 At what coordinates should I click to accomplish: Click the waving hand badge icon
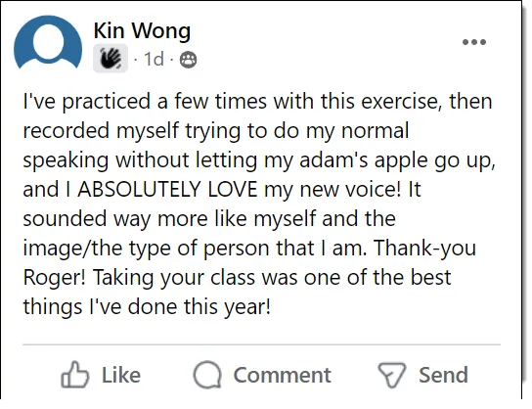pyautogui.click(x=111, y=58)
